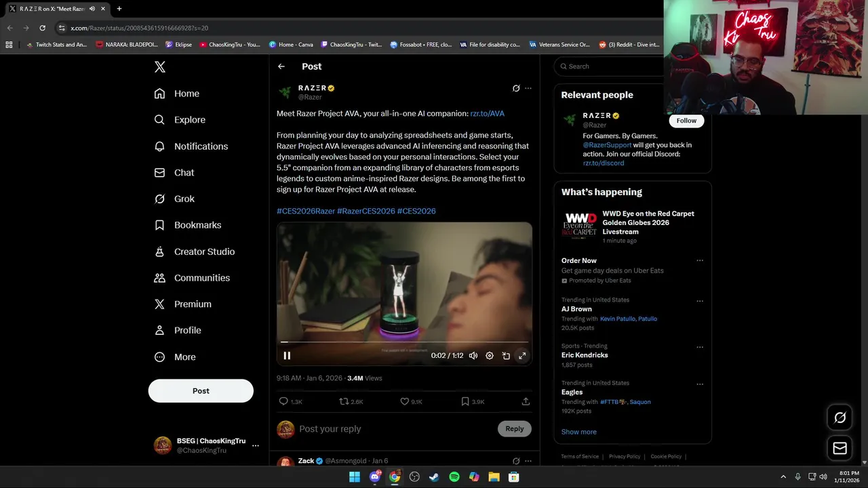
Task: Click the X logo in sidebar
Action: [160, 67]
